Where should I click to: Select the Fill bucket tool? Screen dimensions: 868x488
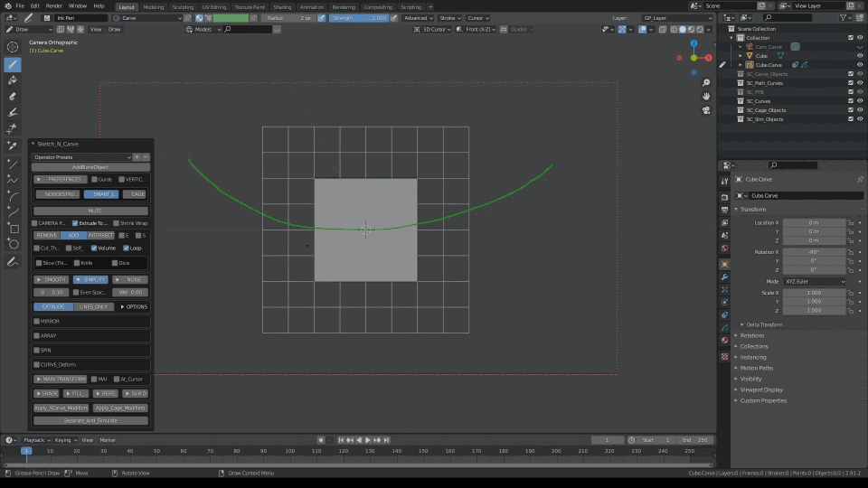pyautogui.click(x=13, y=80)
